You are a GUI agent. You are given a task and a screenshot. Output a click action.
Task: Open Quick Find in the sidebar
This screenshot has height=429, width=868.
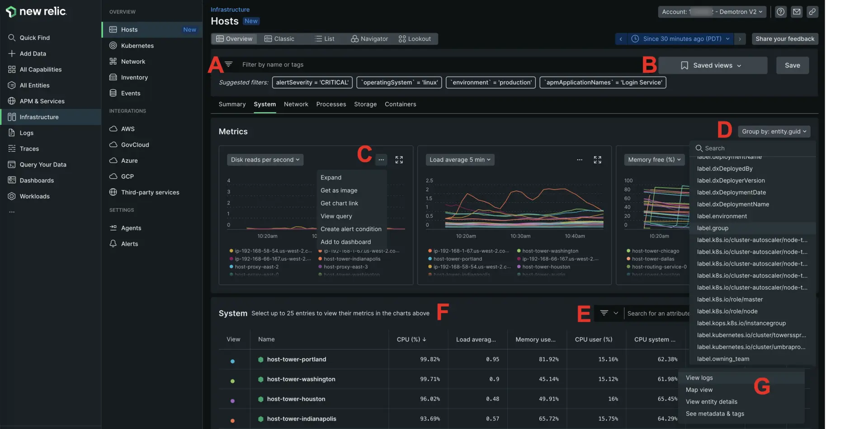point(34,38)
